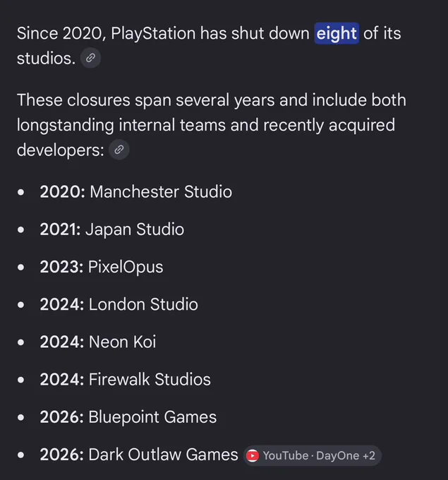Click the "2024: Neon Koi" entry
The image size is (448, 480).
pyautogui.click(x=98, y=342)
